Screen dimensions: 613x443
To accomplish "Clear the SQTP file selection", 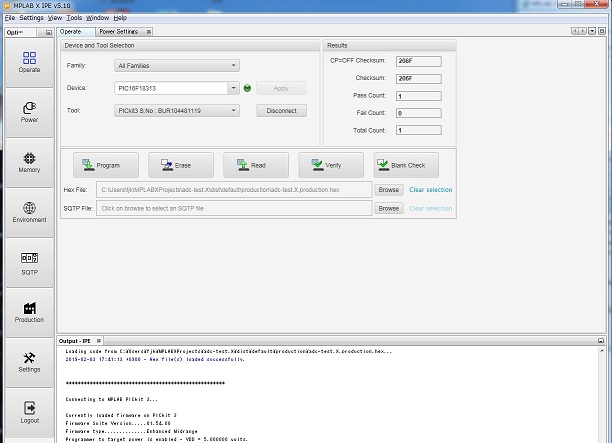I will pos(430,208).
